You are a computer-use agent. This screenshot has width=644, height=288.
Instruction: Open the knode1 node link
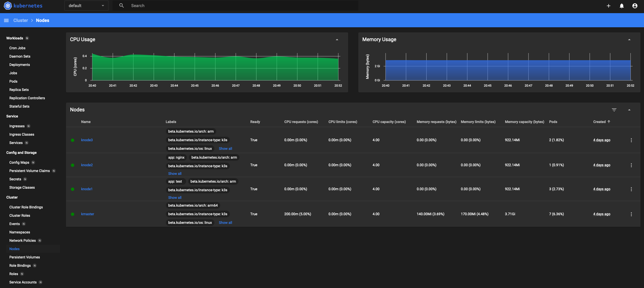click(87, 189)
